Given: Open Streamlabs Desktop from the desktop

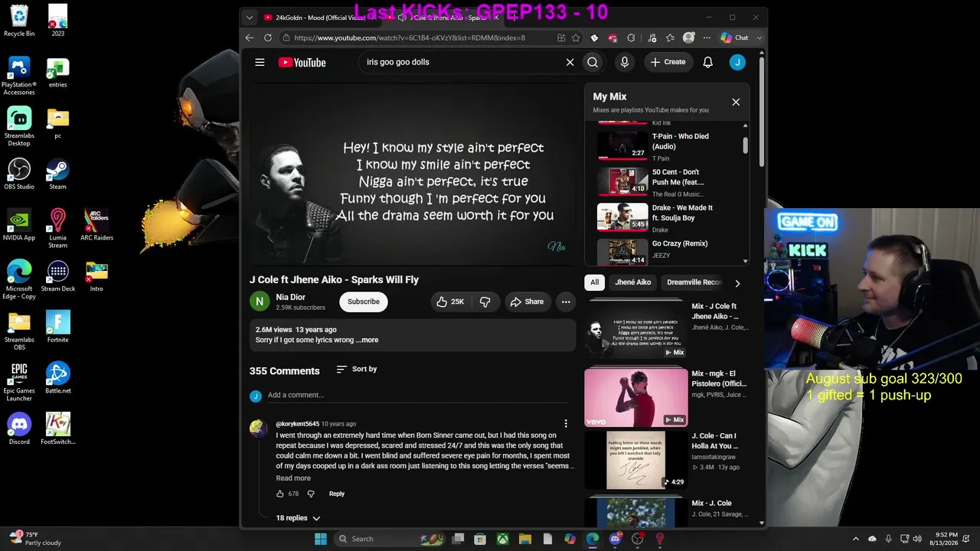Looking at the screenshot, I should 19,126.
